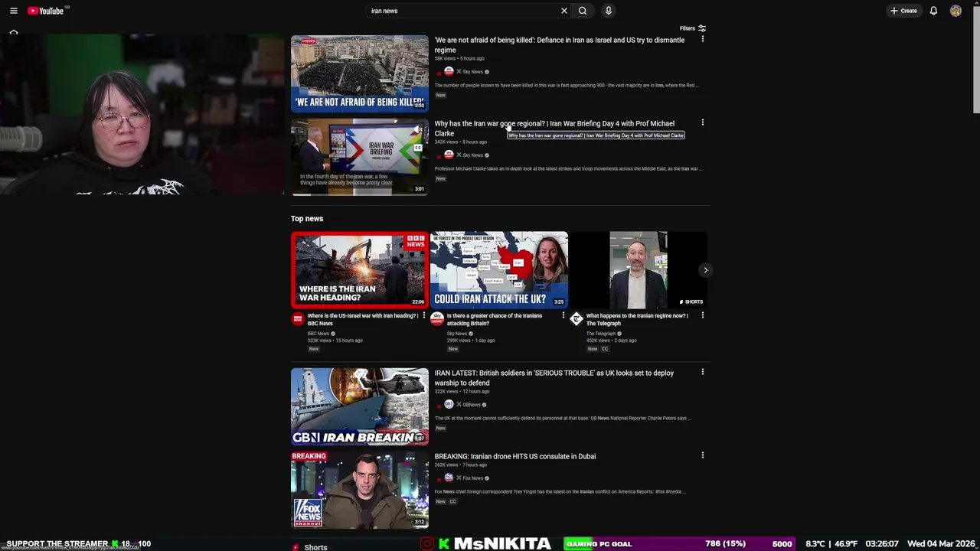Click the '8.3°C | 46.9°F' temperature overlay
This screenshot has width=980, height=551.
click(831, 544)
